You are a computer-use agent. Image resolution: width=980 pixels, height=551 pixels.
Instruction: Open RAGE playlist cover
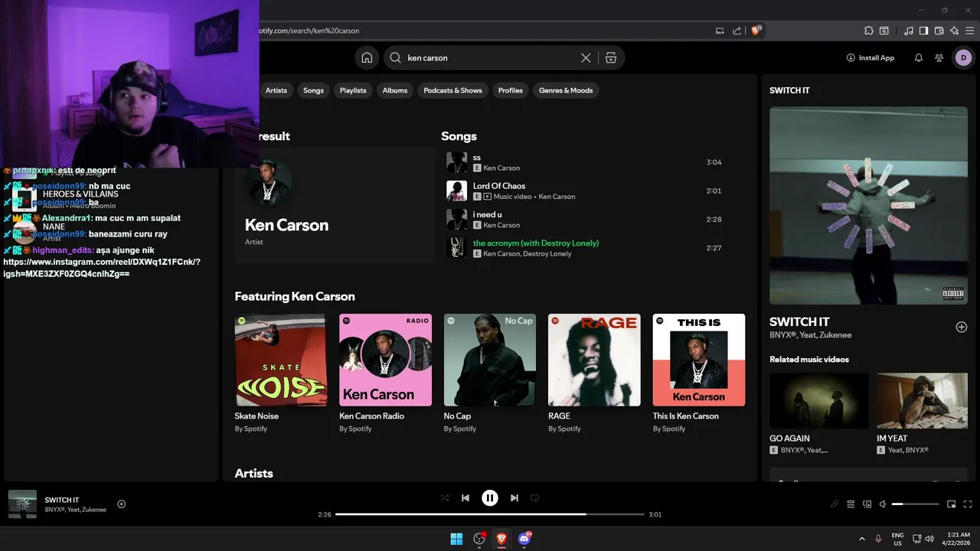594,360
